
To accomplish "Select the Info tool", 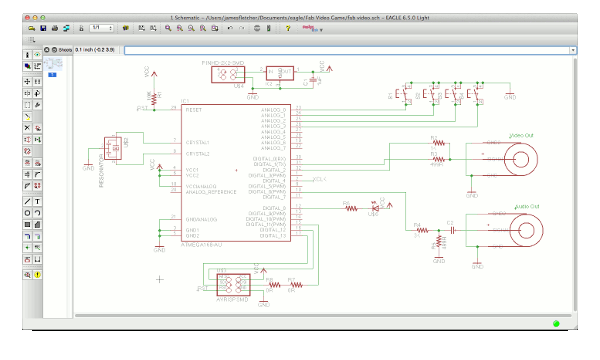I will pyautogui.click(x=27, y=55).
